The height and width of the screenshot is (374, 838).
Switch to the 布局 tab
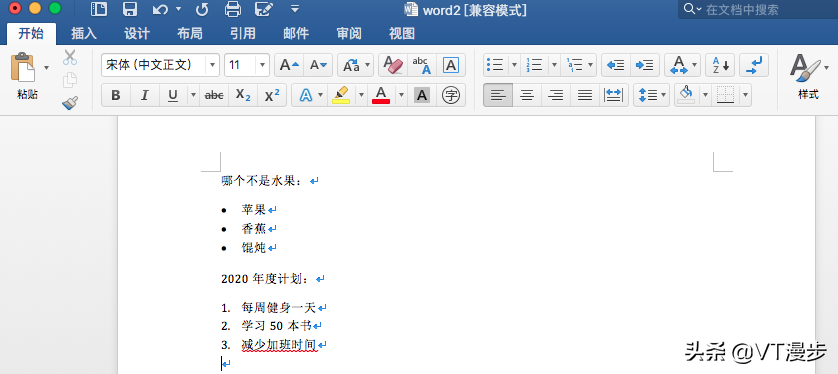coord(190,34)
